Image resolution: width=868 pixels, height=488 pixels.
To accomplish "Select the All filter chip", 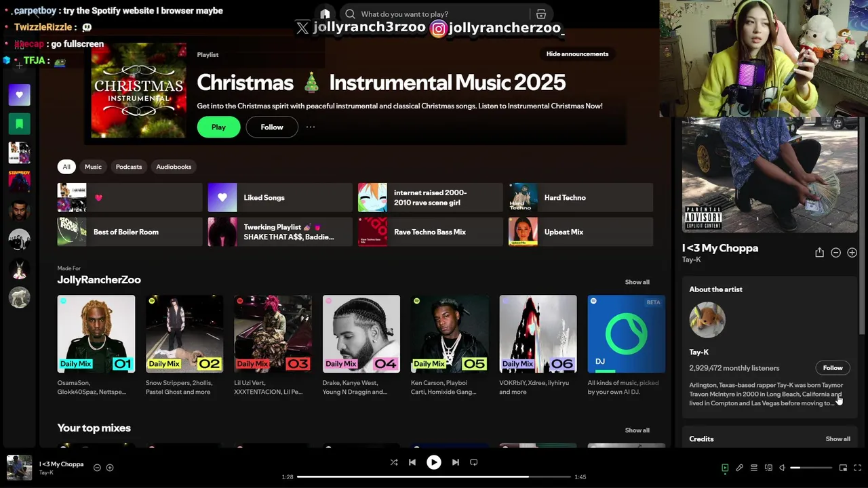I will pyautogui.click(x=66, y=167).
